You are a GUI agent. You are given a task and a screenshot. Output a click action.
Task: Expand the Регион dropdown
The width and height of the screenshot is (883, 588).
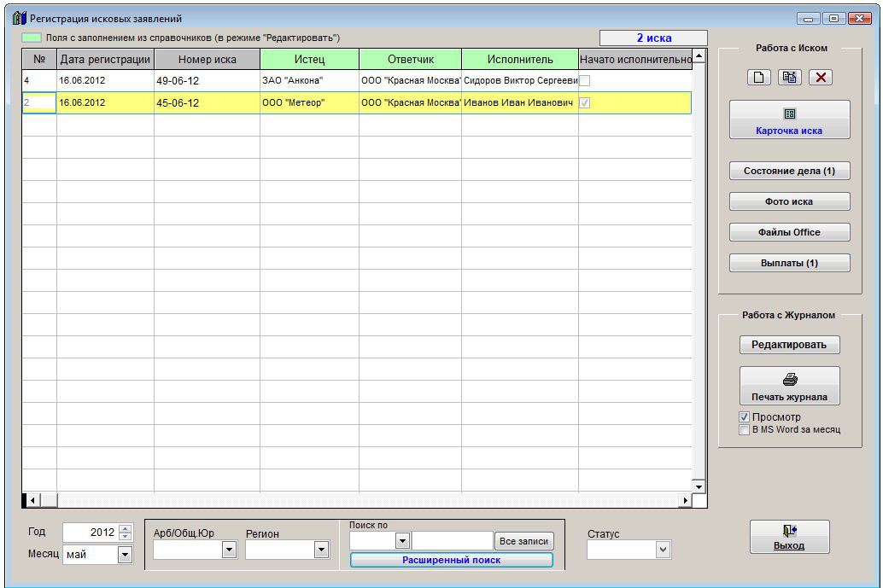pyautogui.click(x=322, y=550)
